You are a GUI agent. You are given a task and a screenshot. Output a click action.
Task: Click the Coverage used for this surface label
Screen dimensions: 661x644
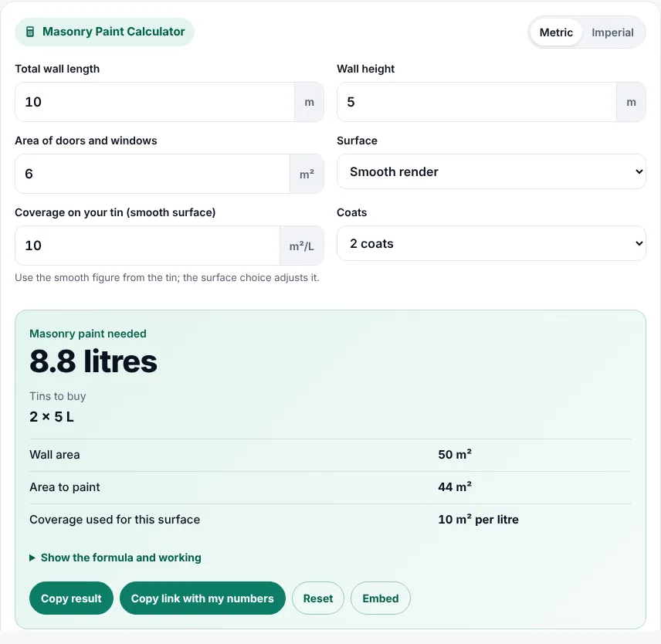click(x=114, y=519)
